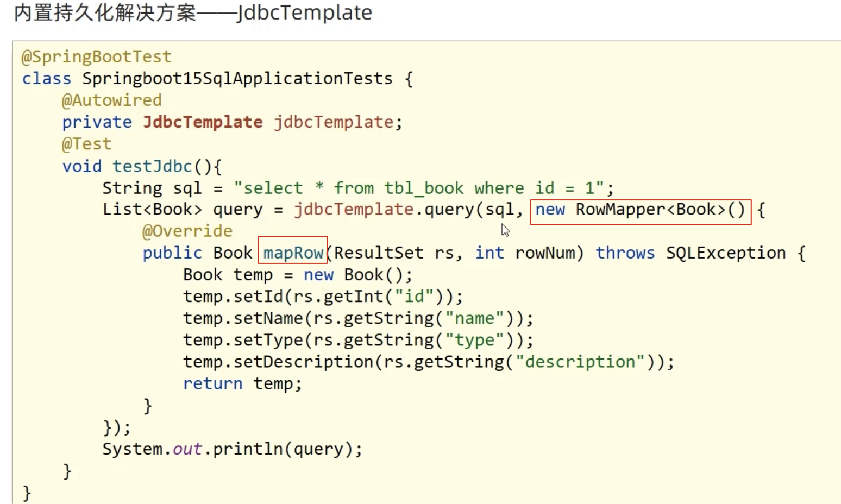
Task: Click throws SQLException clause
Action: pos(691,253)
